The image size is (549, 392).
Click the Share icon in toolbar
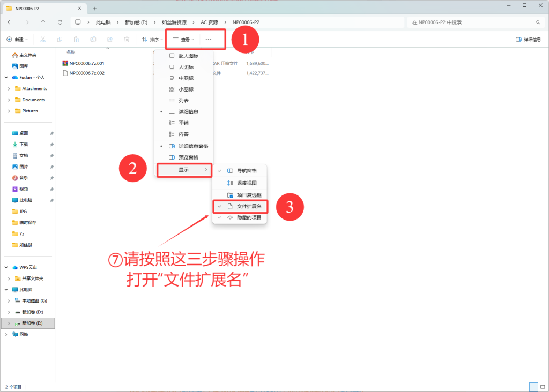tap(110, 40)
